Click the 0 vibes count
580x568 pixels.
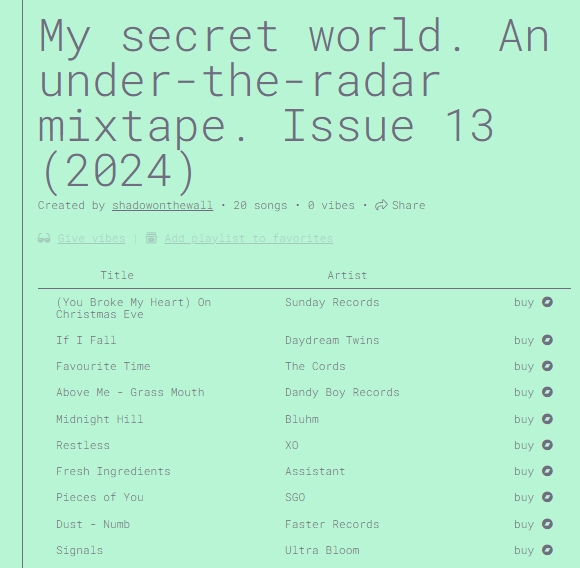click(x=331, y=205)
